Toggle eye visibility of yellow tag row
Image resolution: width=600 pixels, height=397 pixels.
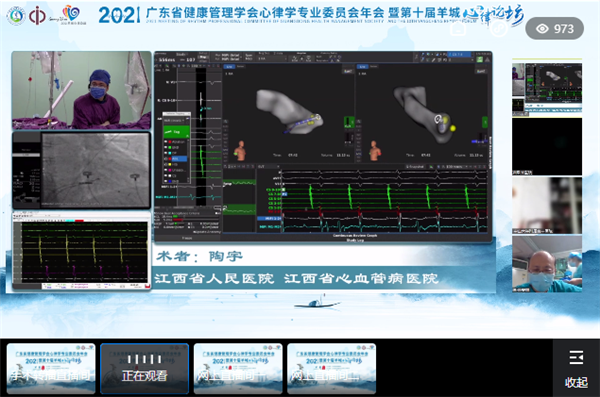click(x=165, y=164)
